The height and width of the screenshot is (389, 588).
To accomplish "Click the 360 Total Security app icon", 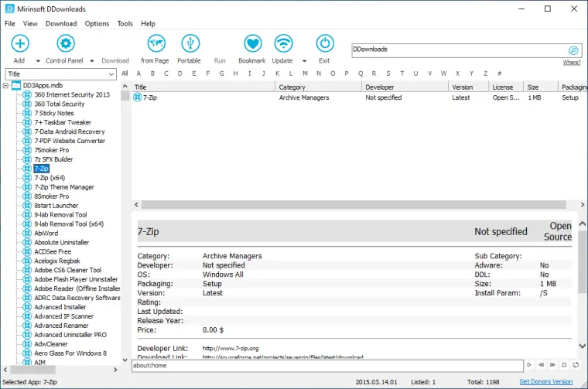I will click(27, 104).
